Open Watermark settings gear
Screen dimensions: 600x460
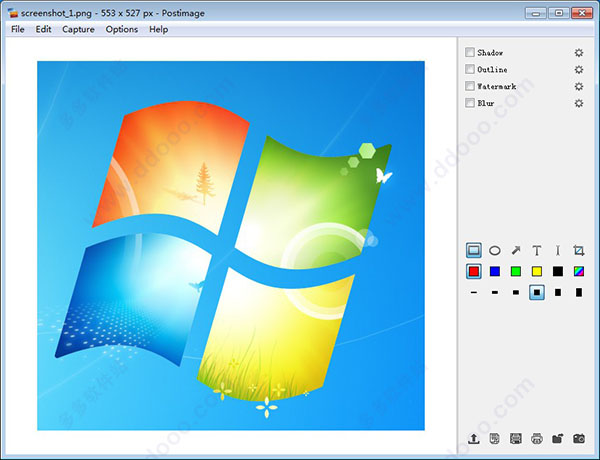pyautogui.click(x=579, y=86)
